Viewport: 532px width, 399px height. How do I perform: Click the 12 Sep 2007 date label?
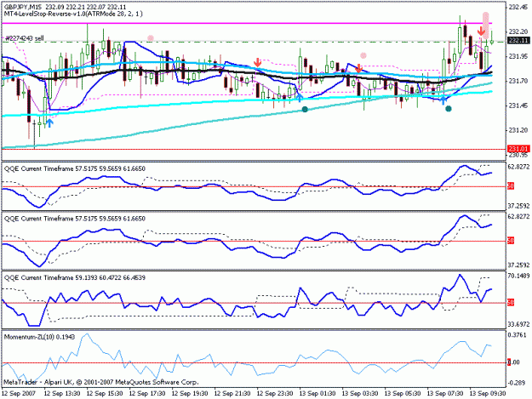pos(19,394)
